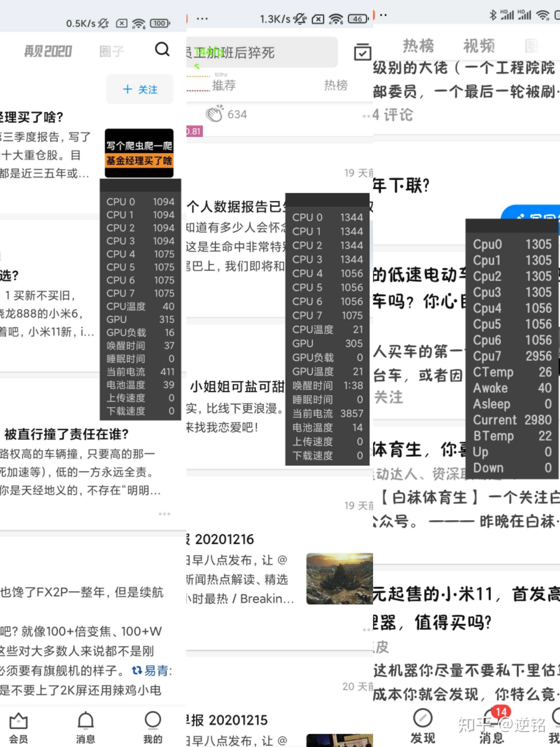Open 再见2020 header tab

(48, 51)
